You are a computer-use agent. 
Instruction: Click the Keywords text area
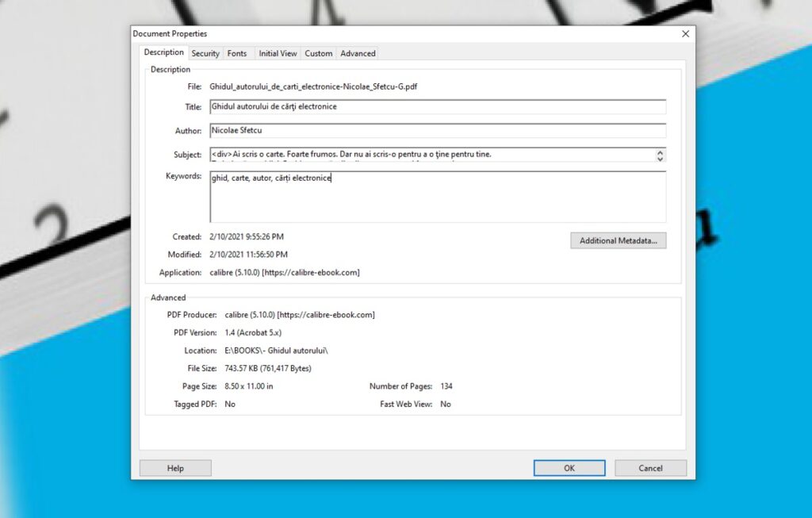pos(438,197)
